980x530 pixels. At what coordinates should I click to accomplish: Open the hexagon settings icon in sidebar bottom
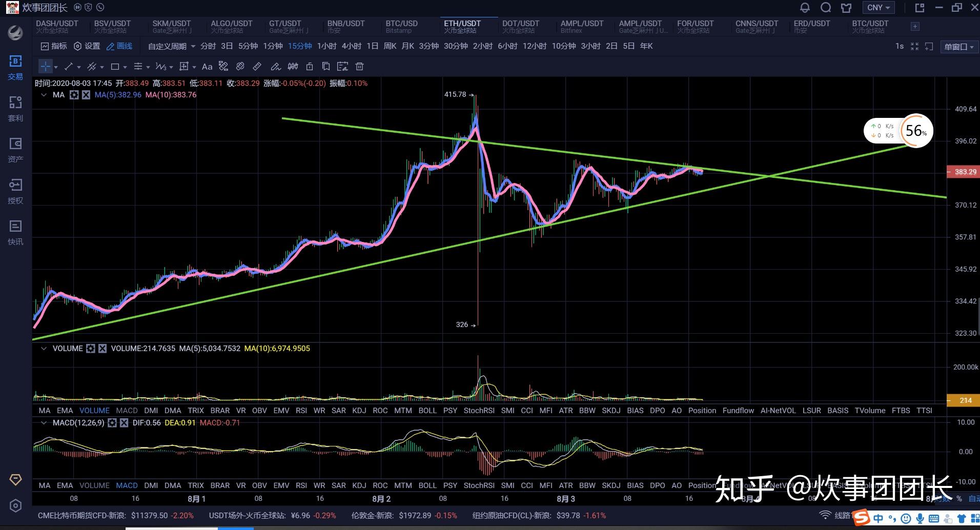[15, 506]
